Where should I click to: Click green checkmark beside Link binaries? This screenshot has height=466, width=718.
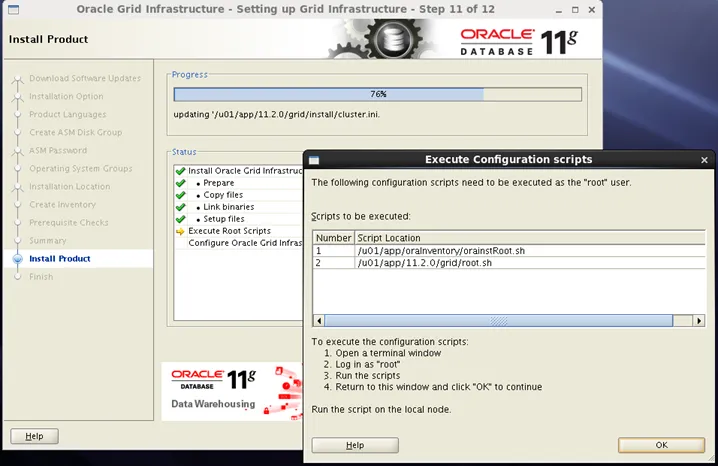tap(180, 207)
